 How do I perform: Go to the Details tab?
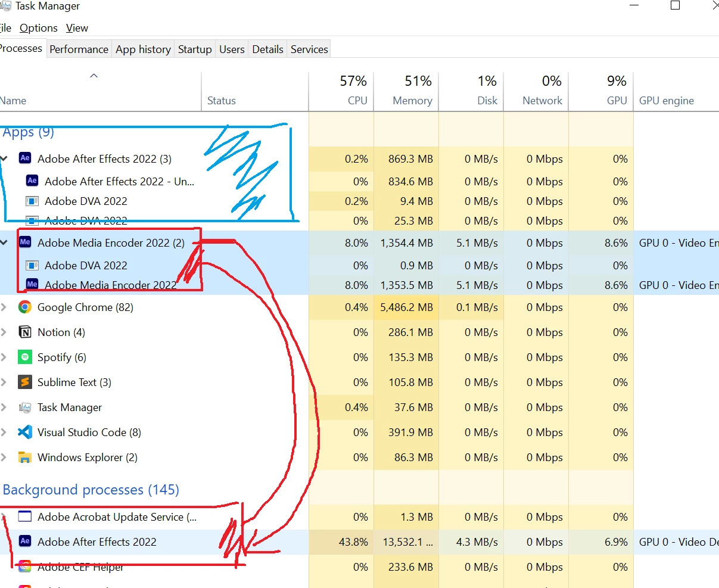point(267,49)
